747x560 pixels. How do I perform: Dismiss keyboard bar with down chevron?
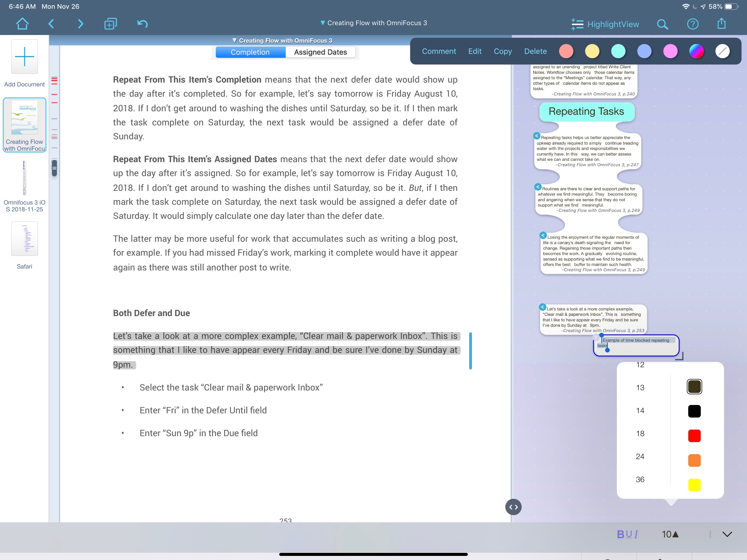pos(727,534)
